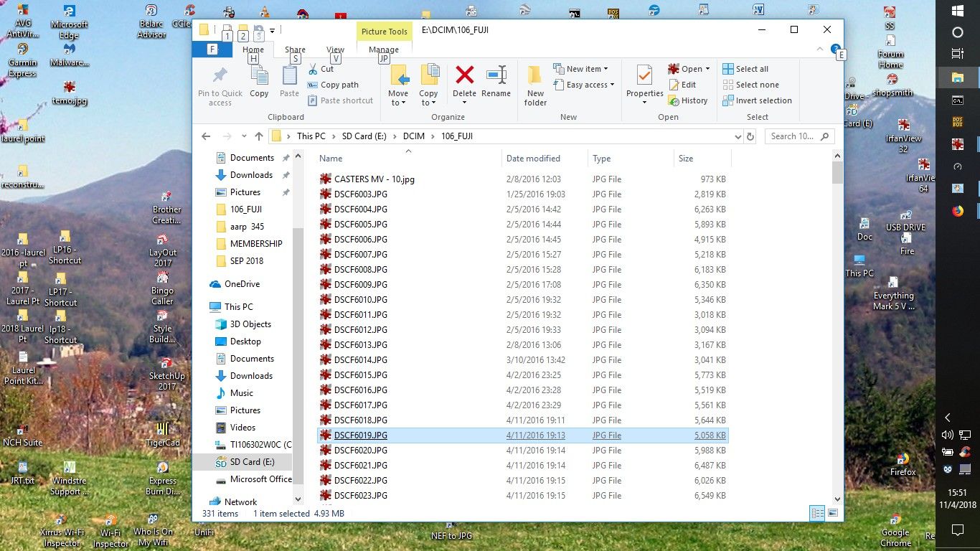
Task: Click Select all
Action: point(745,69)
